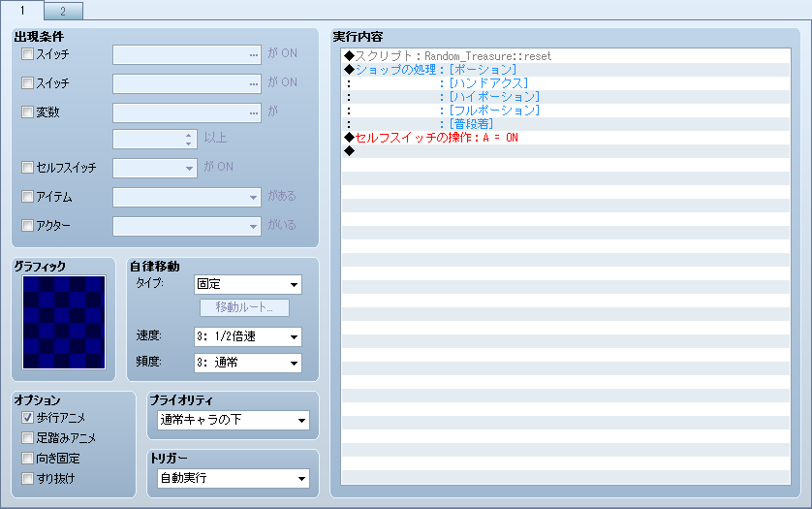This screenshot has height=509, width=812.
Task: Open the プライオリティ dropdown
Action: pos(233,420)
